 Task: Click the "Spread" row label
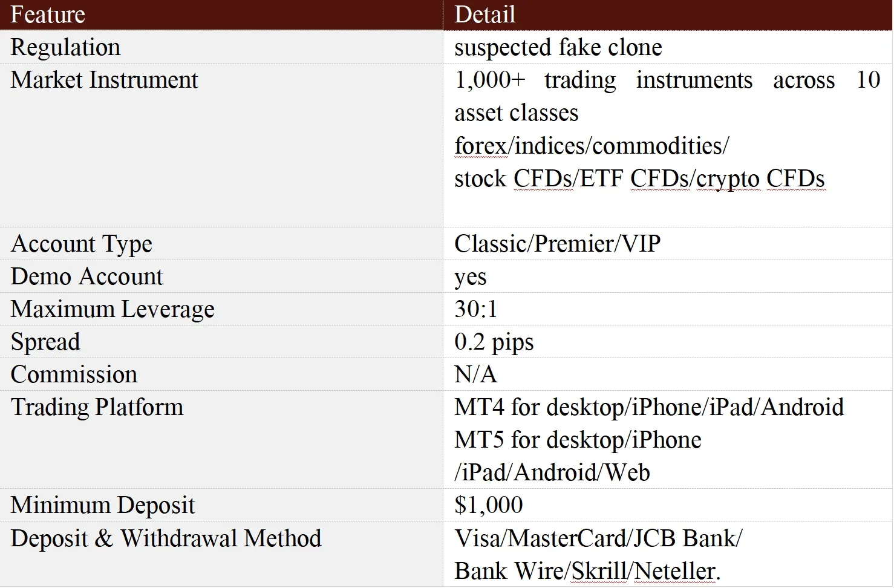coord(45,342)
